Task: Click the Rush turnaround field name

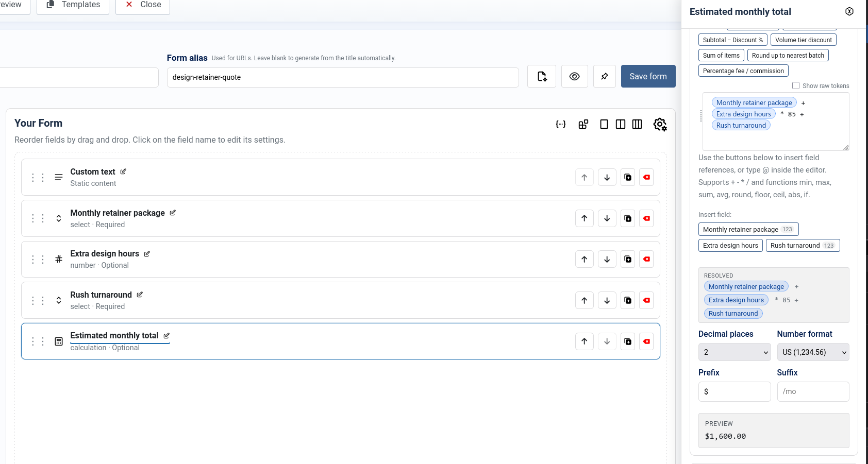Action: [101, 295]
